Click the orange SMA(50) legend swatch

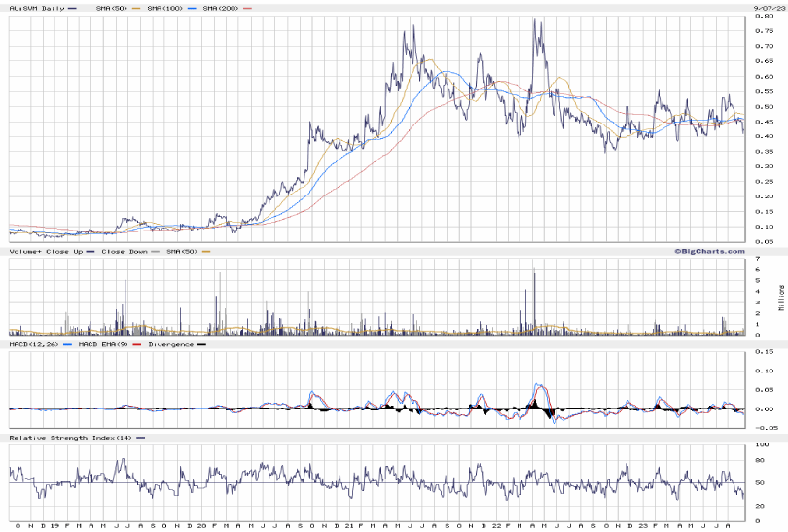coord(135,8)
